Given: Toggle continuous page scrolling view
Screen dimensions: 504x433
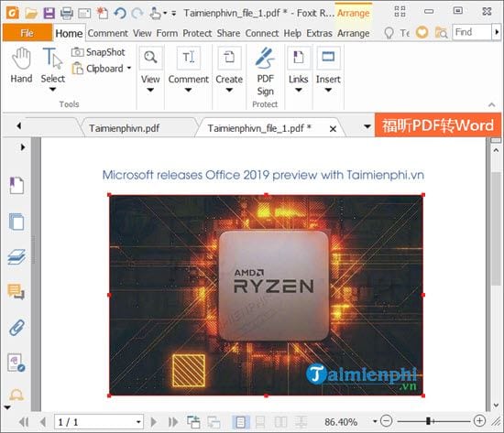Looking at the screenshot, I should click(x=260, y=422).
